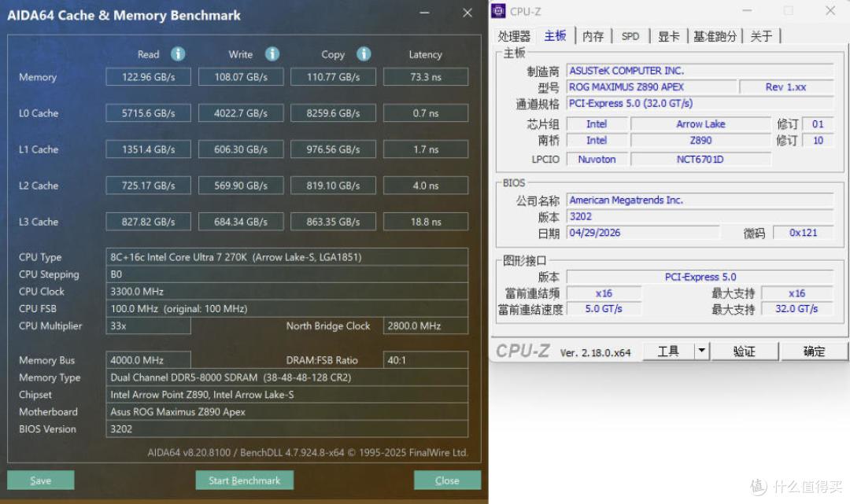Click CPU-Z model ROG MAXIMUS Z890 APEX
Image resolution: width=850 pixels, height=504 pixels.
[x=652, y=86]
